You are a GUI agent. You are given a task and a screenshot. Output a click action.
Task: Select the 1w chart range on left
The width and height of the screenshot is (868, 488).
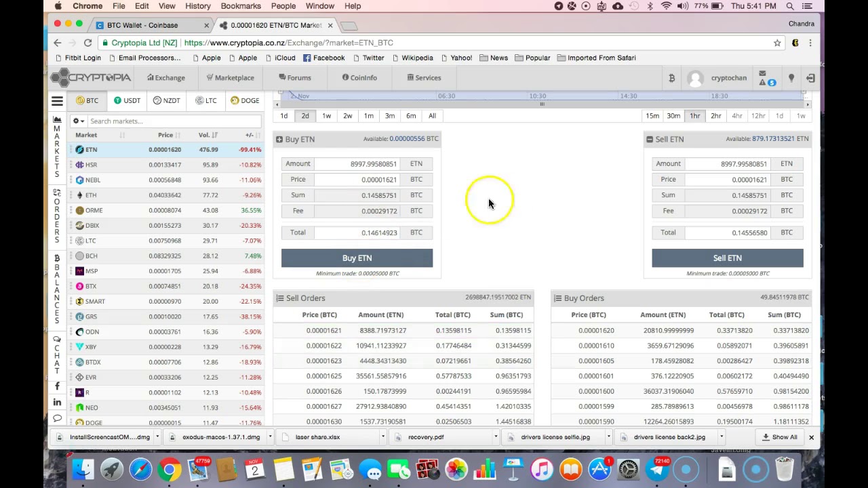click(326, 116)
